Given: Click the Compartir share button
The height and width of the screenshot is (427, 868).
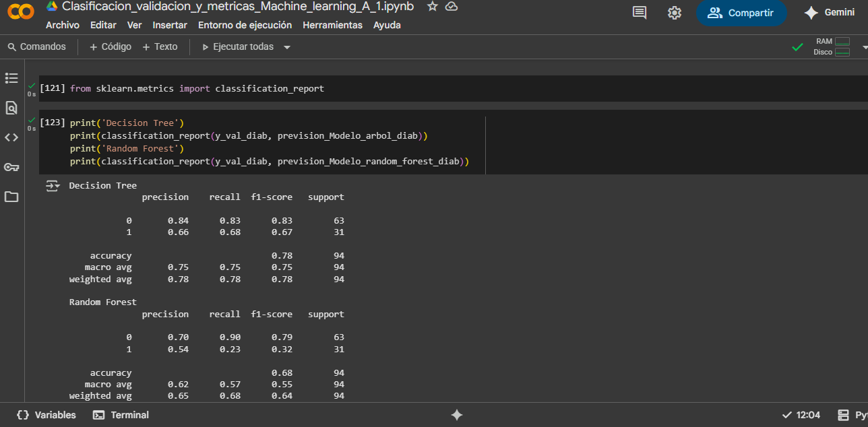Looking at the screenshot, I should 741,13.
